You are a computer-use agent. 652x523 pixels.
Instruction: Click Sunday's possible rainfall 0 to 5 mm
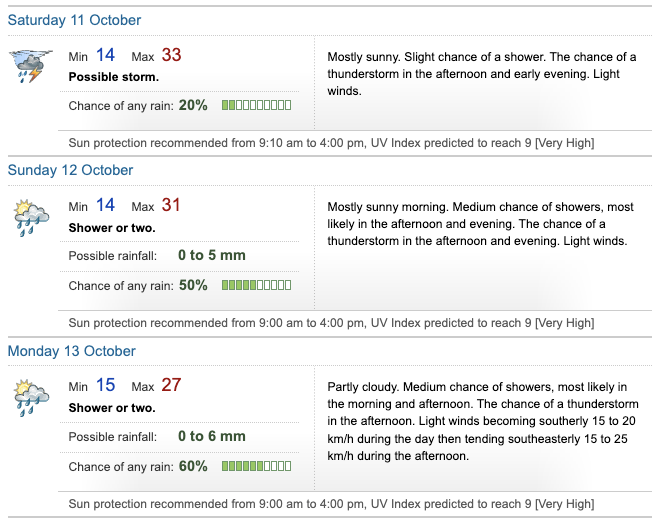(211, 255)
